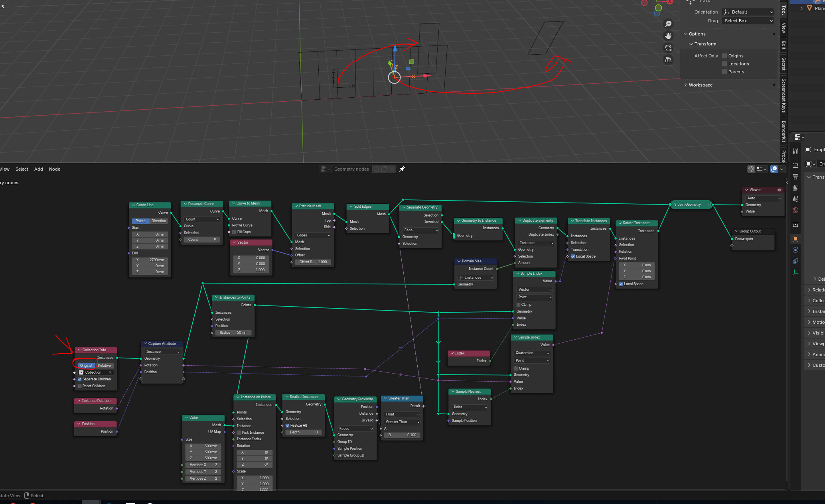Image resolution: width=825 pixels, height=504 pixels.
Task: Toggle the Viewer node eye icon
Action: pyautogui.click(x=779, y=190)
